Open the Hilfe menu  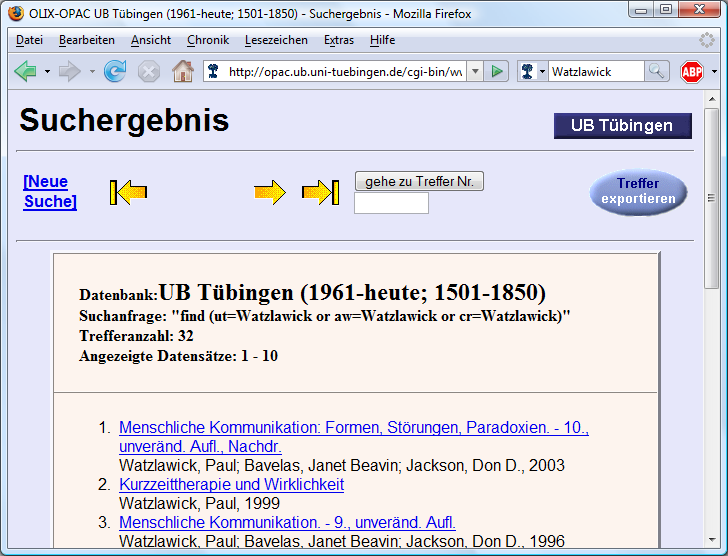[x=383, y=40]
